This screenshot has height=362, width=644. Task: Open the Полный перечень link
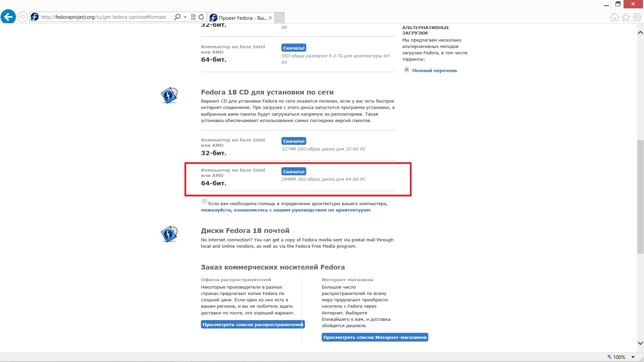point(434,70)
